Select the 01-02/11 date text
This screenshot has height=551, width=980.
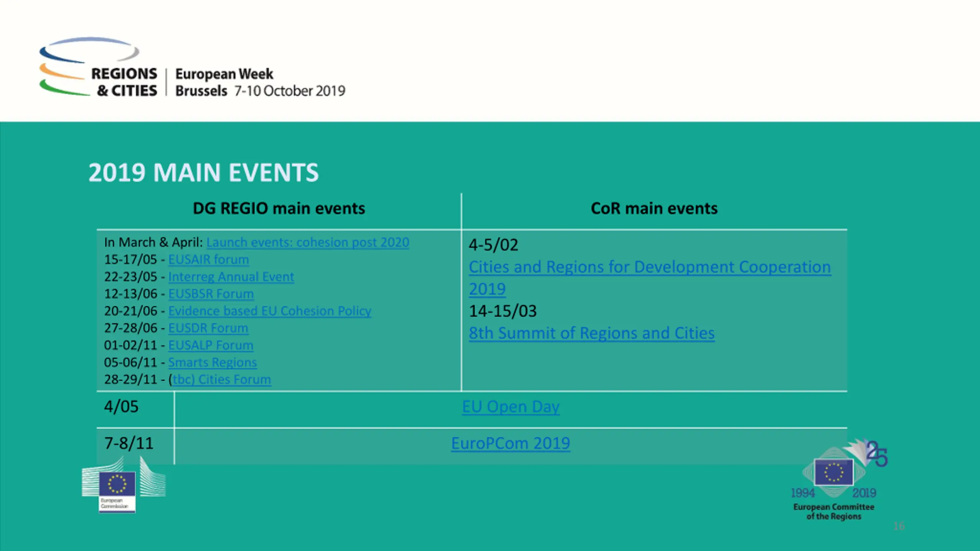pyautogui.click(x=131, y=346)
